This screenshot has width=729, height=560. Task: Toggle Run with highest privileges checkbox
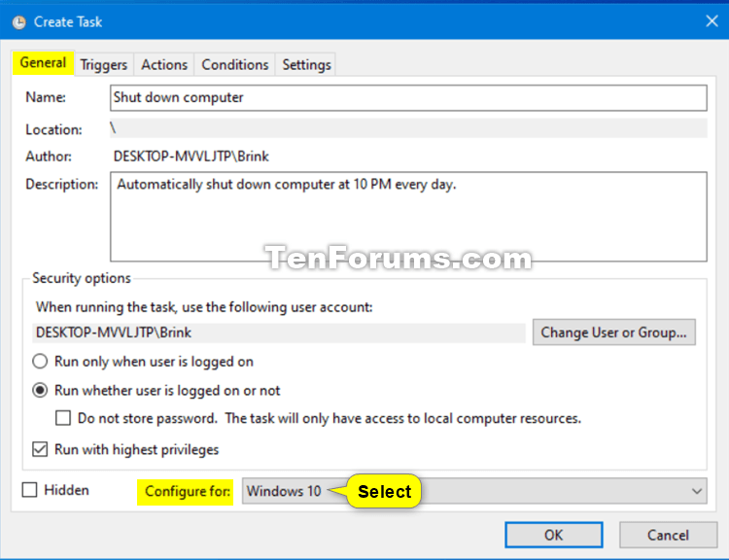click(x=40, y=449)
